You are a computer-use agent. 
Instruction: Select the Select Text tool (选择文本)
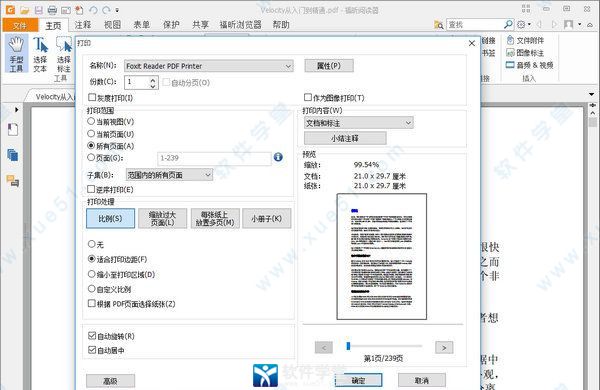[40, 54]
